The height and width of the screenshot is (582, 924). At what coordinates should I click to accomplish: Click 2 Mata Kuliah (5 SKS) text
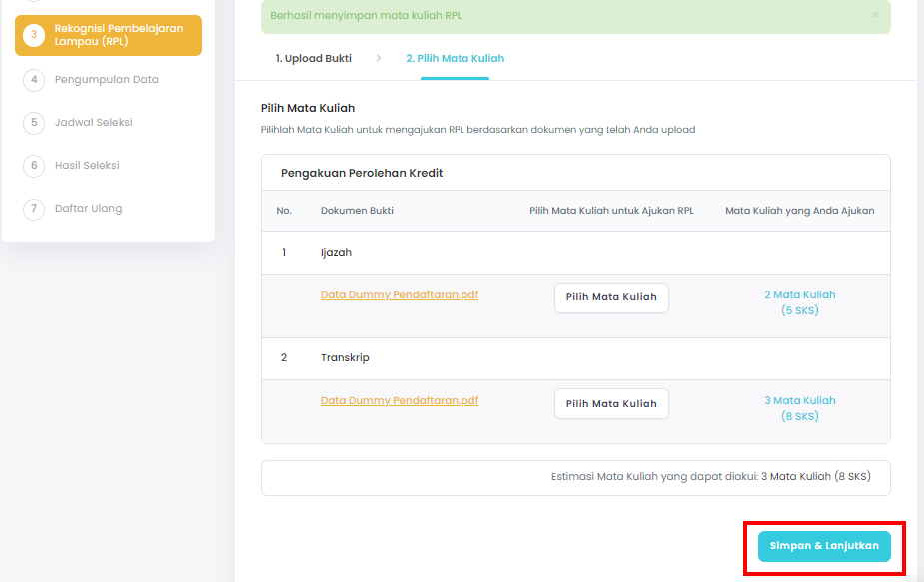[800, 302]
